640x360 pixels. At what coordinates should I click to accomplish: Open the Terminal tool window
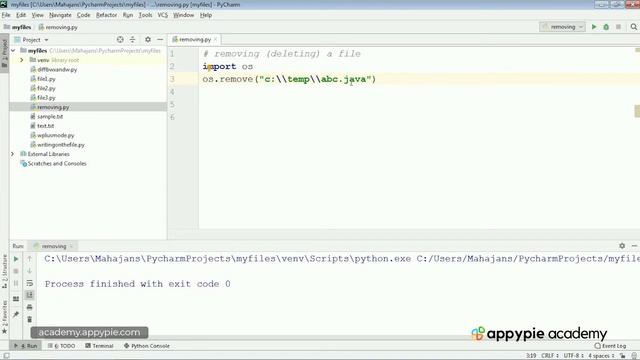(x=99, y=346)
